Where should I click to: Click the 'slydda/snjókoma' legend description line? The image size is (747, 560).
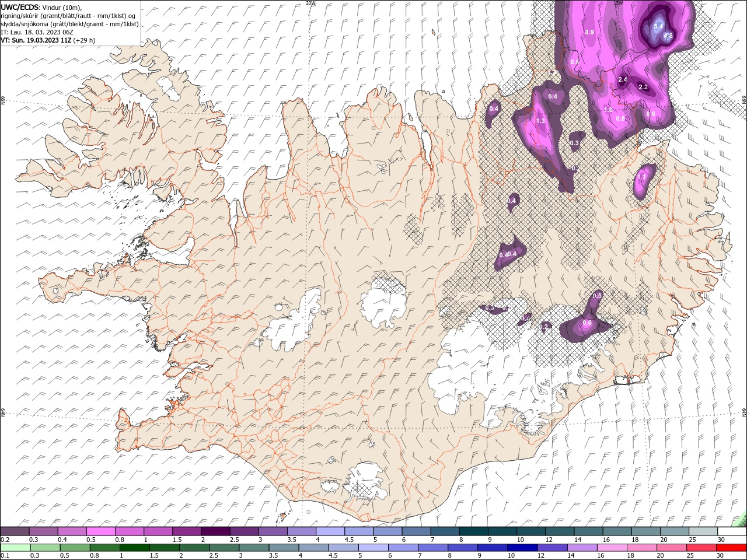[69, 24]
